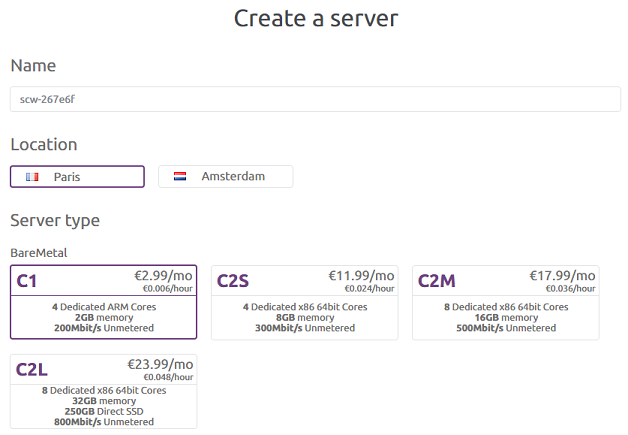Click the €0.036/hour rate text
Screen dimensions: 628x435
coord(571,288)
